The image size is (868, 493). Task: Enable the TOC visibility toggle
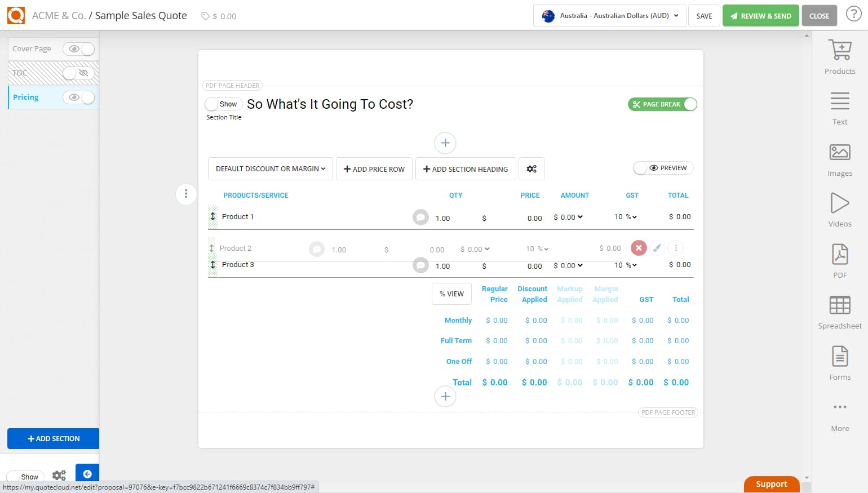(x=79, y=73)
